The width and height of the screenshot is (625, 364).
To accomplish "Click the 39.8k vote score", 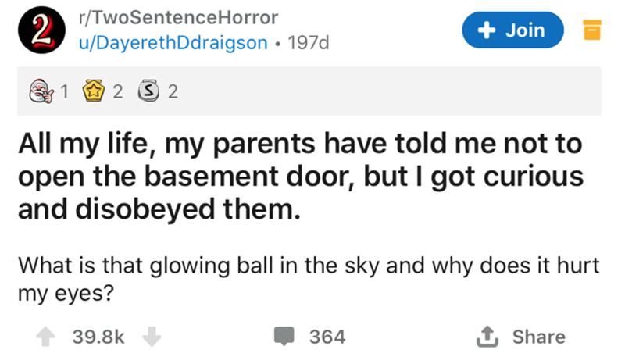I will coord(98,337).
